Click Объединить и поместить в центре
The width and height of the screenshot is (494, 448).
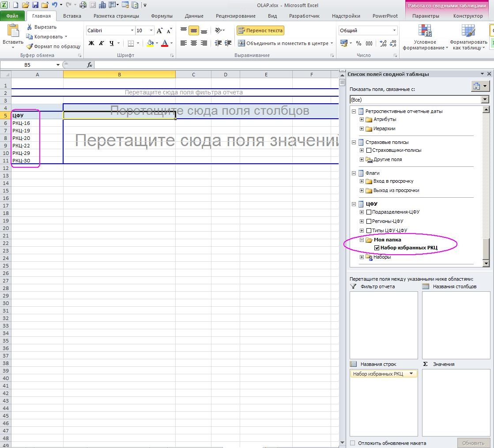283,43
